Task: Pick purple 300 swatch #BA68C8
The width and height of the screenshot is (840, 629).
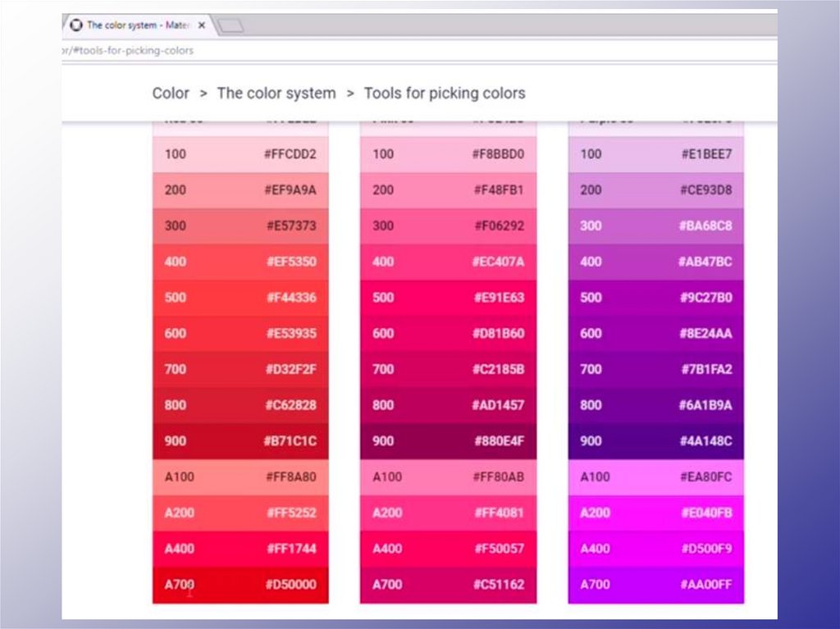Action: point(656,226)
